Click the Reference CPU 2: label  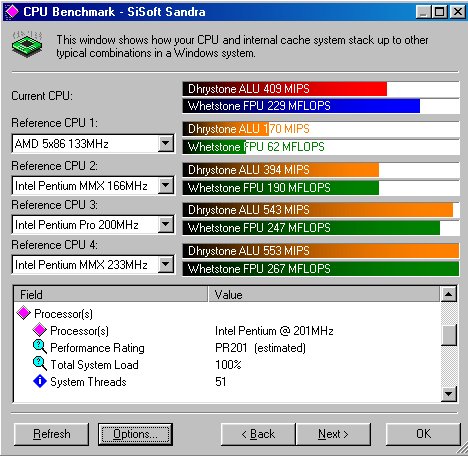point(54,166)
